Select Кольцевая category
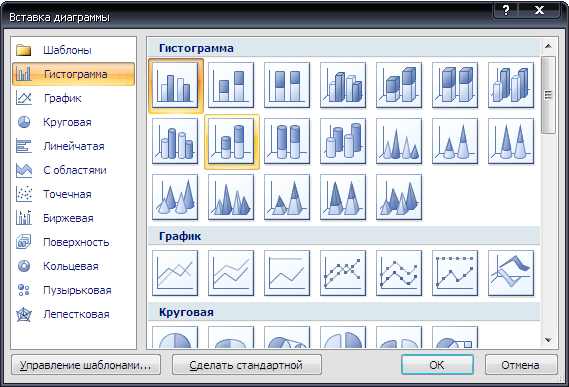This screenshot has height=387, width=569. [x=74, y=266]
